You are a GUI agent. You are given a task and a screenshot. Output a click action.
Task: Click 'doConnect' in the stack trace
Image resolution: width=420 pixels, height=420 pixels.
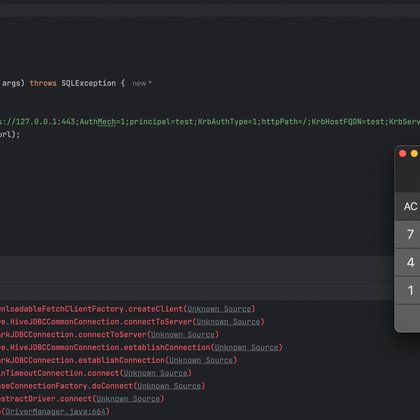[x=112, y=386]
